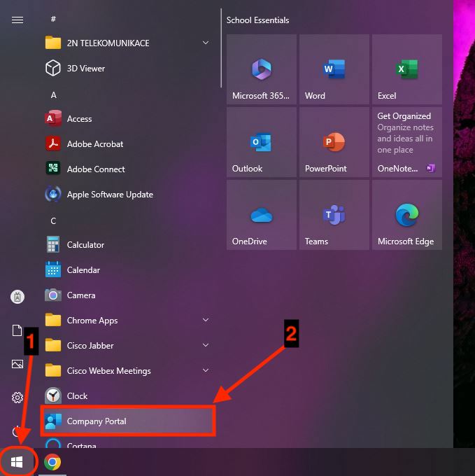Open Calculator from app list

pos(127,244)
